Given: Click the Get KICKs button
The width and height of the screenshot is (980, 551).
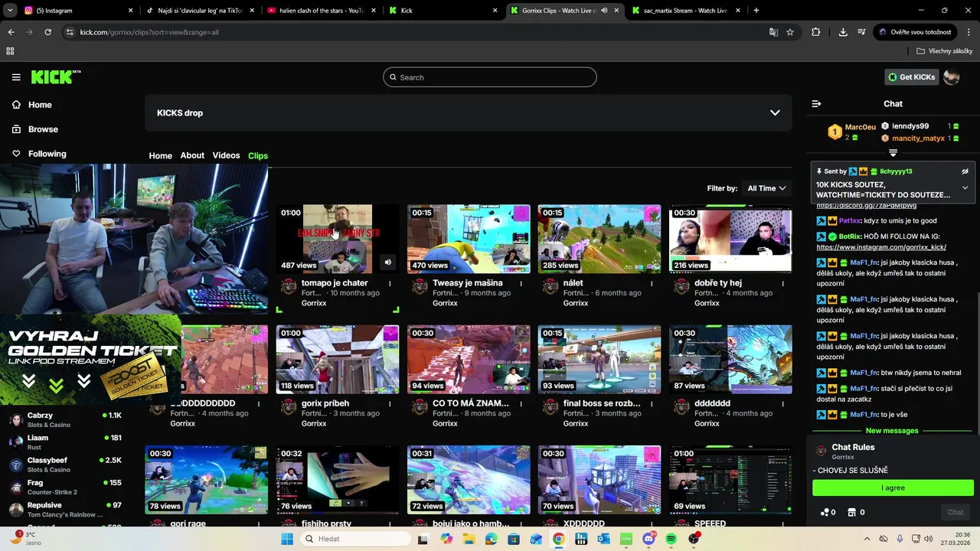Looking at the screenshot, I should [x=912, y=77].
